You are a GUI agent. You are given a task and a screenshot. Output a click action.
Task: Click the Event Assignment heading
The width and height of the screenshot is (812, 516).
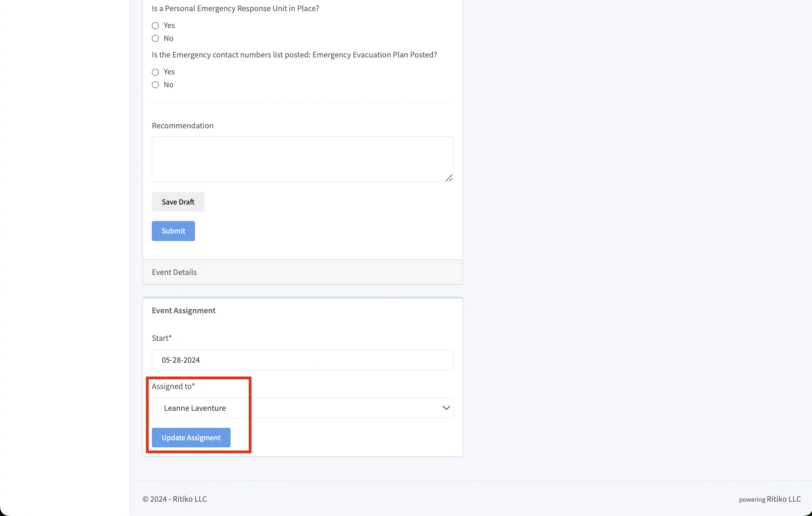[183, 311]
